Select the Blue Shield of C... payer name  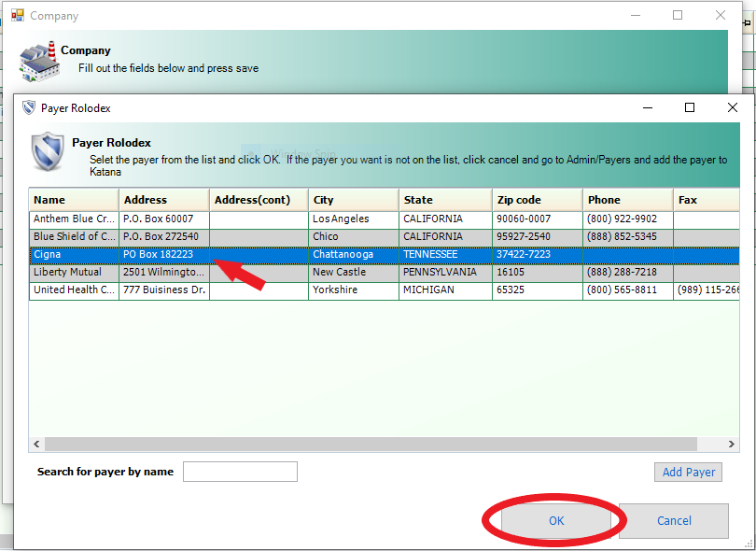75,237
